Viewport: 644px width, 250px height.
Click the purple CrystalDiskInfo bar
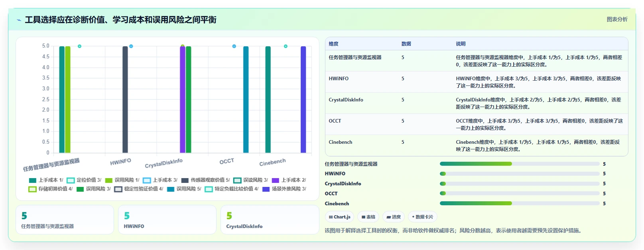(x=183, y=99)
